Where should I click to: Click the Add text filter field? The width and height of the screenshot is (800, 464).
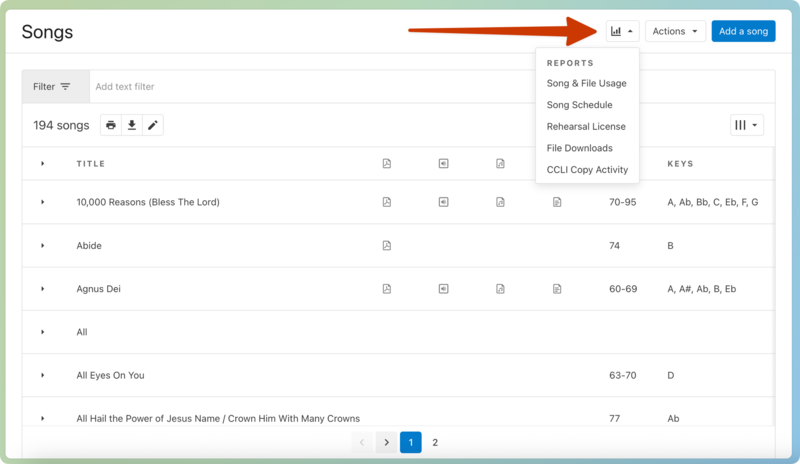tap(430, 87)
